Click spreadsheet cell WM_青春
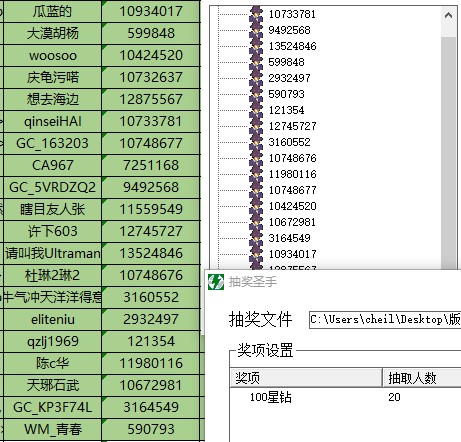This screenshot has width=461, height=442. pos(52,429)
